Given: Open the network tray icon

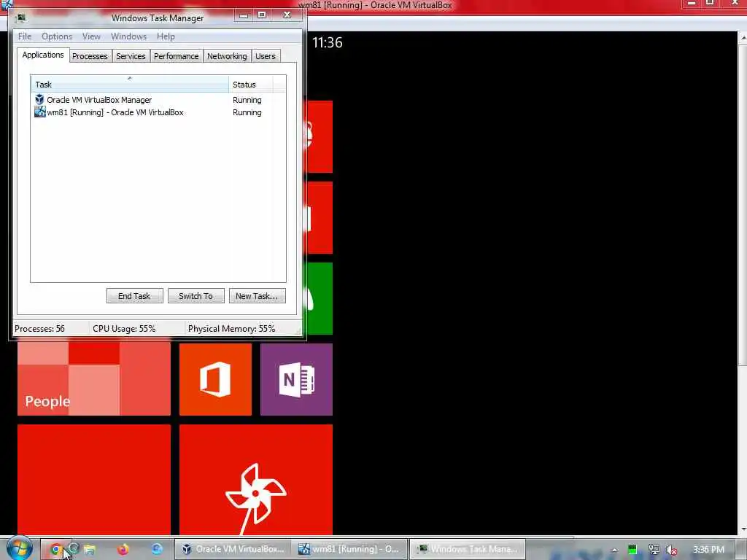Looking at the screenshot, I should pos(654,550).
